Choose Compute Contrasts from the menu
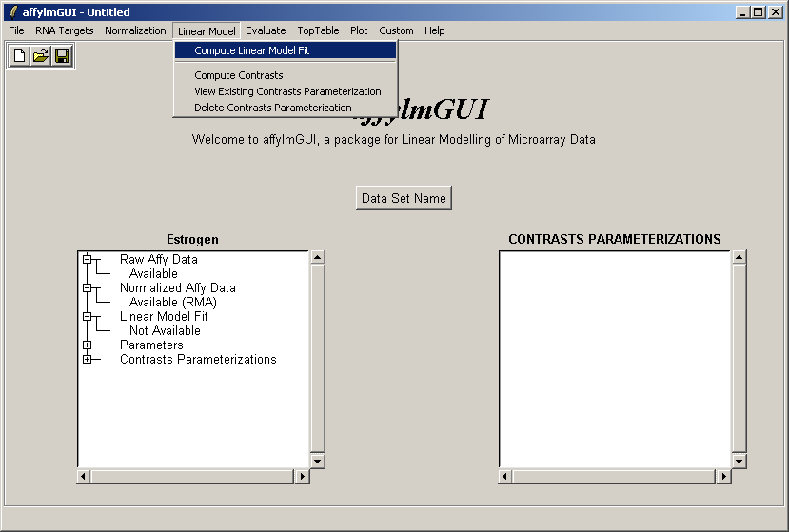Image resolution: width=789 pixels, height=532 pixels. [x=238, y=75]
